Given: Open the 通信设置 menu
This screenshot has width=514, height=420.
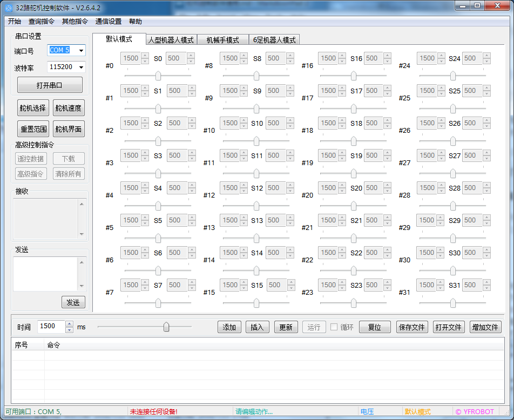Looking at the screenshot, I should pos(108,22).
